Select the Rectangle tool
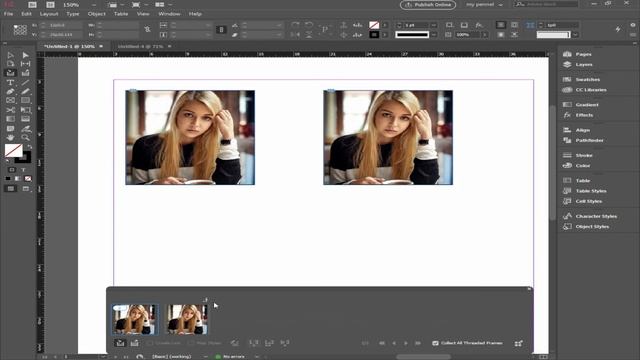The width and height of the screenshot is (640, 360). pyautogui.click(x=25, y=100)
